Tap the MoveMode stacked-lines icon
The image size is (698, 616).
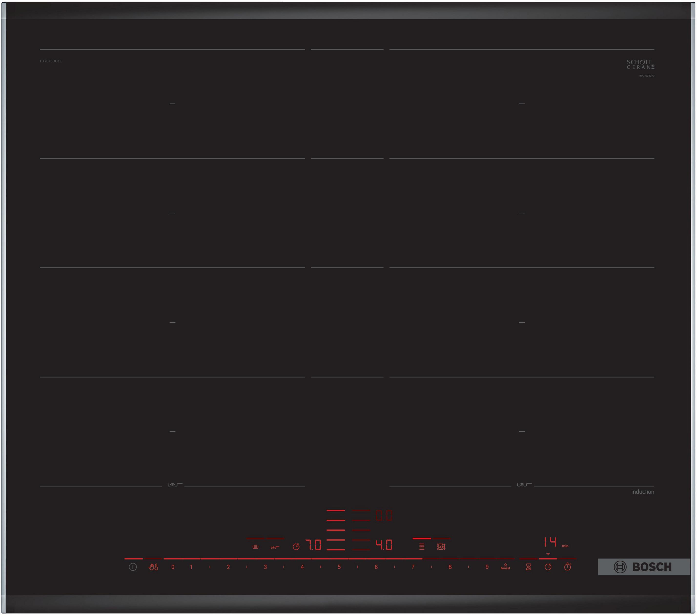(x=422, y=547)
